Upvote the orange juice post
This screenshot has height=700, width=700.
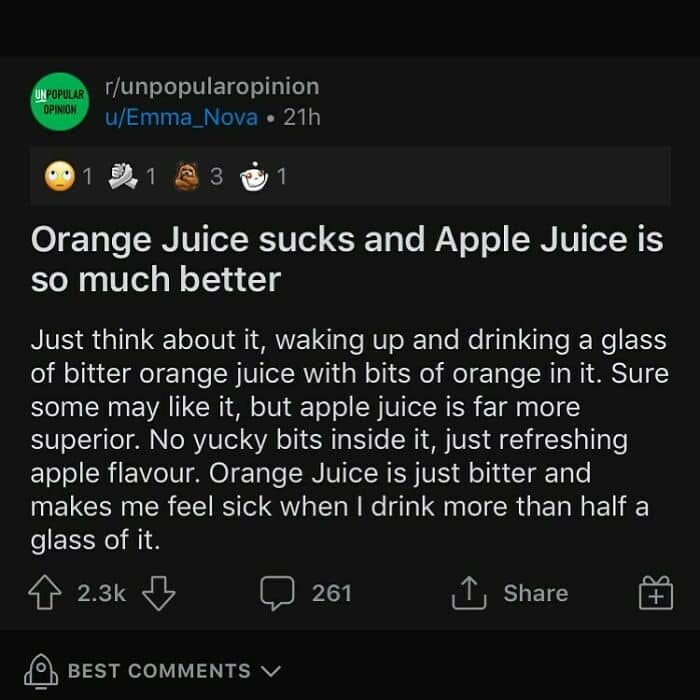tap(45, 593)
